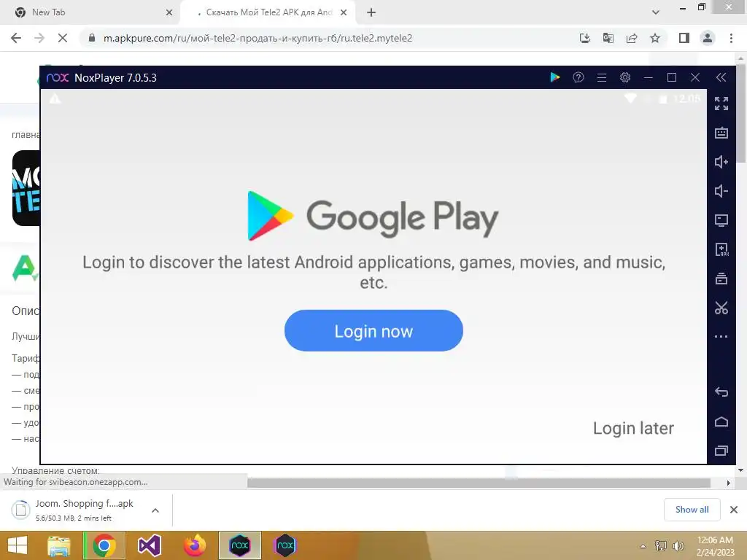Expand Joom download options chevron
Image resolution: width=747 pixels, height=560 pixels.
[155, 510]
